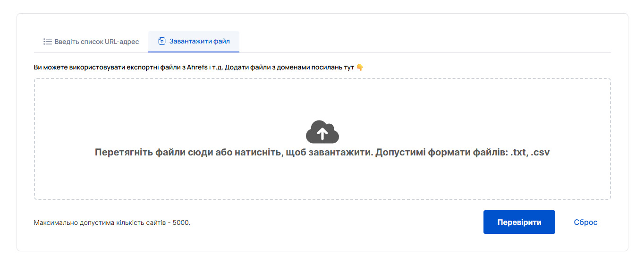The width and height of the screenshot is (644, 266).
Task: Click the .csv format mention
Action: point(540,153)
